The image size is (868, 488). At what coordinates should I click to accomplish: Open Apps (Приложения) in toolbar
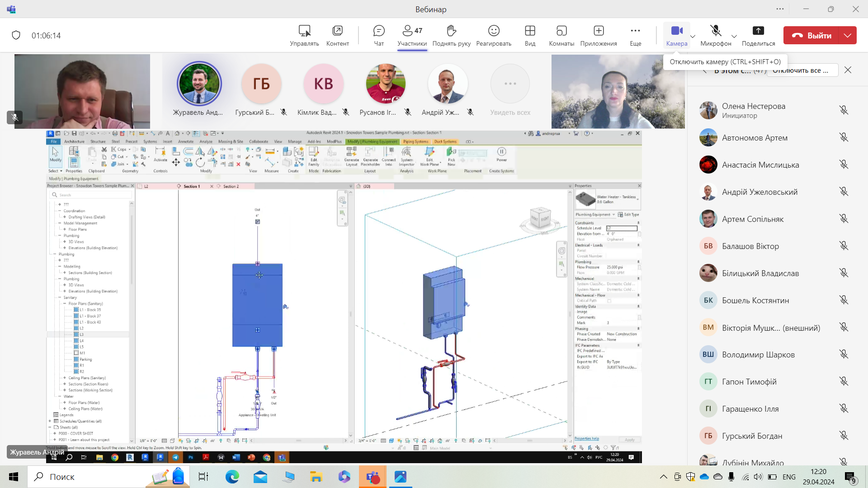coord(599,35)
